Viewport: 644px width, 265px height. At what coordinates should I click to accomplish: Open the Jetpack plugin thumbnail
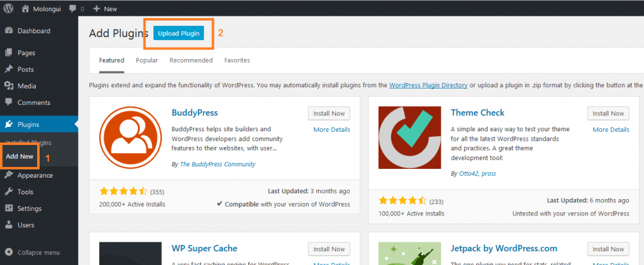pyautogui.click(x=409, y=254)
